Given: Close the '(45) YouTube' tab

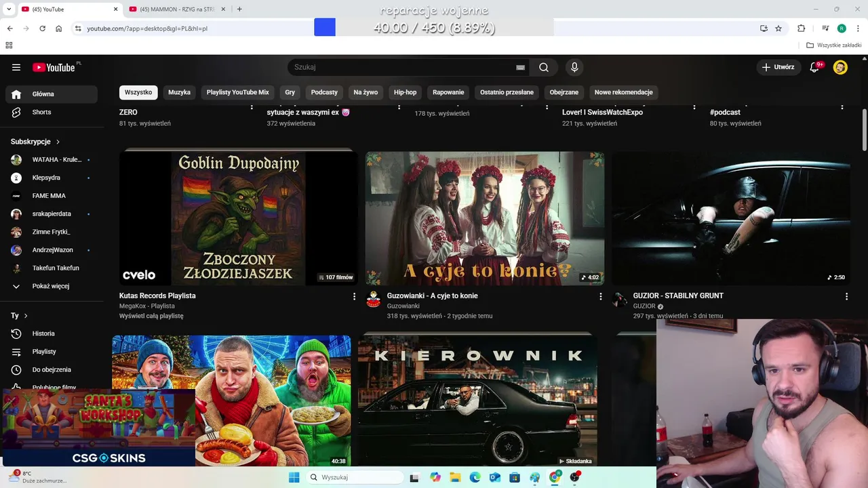Looking at the screenshot, I should point(115,9).
